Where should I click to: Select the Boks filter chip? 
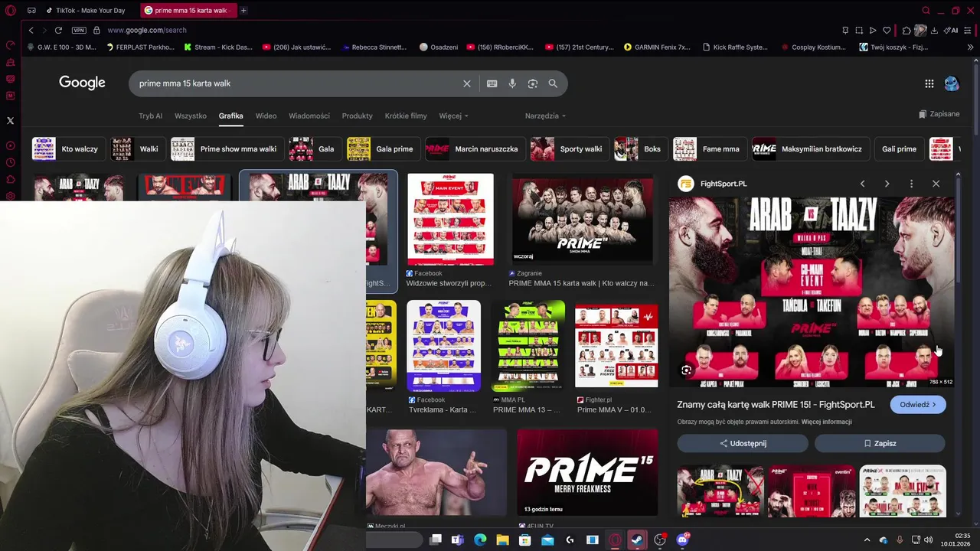[x=640, y=149]
